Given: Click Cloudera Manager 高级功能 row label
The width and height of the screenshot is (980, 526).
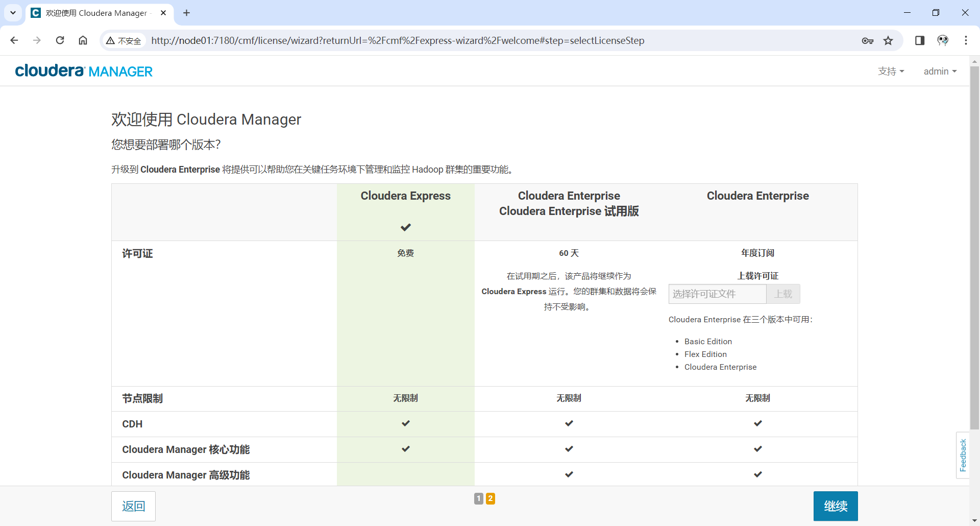Looking at the screenshot, I should (186, 475).
